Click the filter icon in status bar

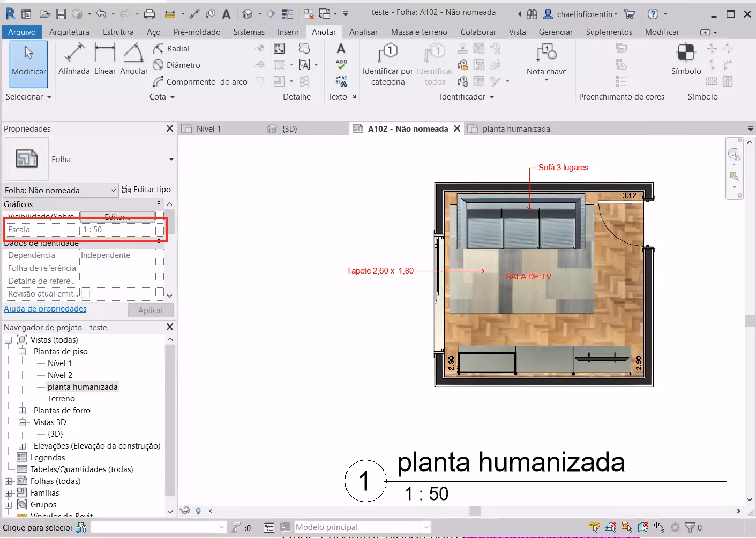tap(691, 527)
